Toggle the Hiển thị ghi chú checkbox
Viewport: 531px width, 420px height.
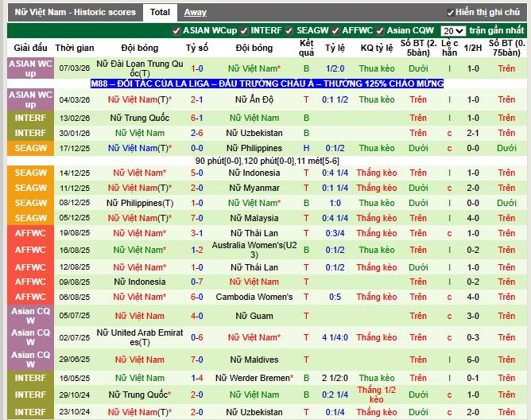(x=451, y=13)
